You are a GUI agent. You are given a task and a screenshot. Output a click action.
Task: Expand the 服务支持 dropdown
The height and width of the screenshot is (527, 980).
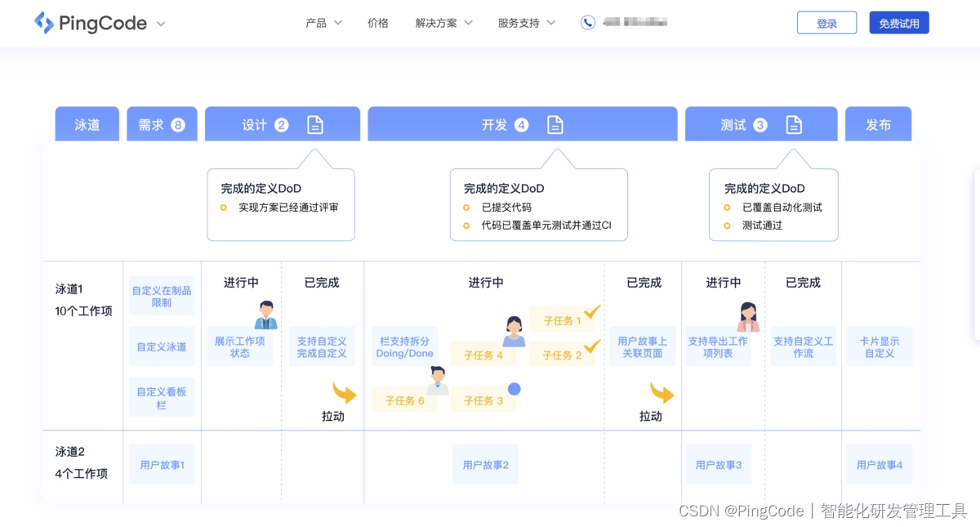(x=528, y=23)
